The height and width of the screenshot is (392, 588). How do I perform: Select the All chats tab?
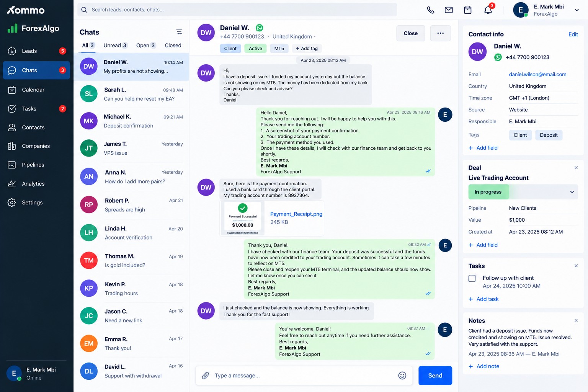tap(88, 45)
